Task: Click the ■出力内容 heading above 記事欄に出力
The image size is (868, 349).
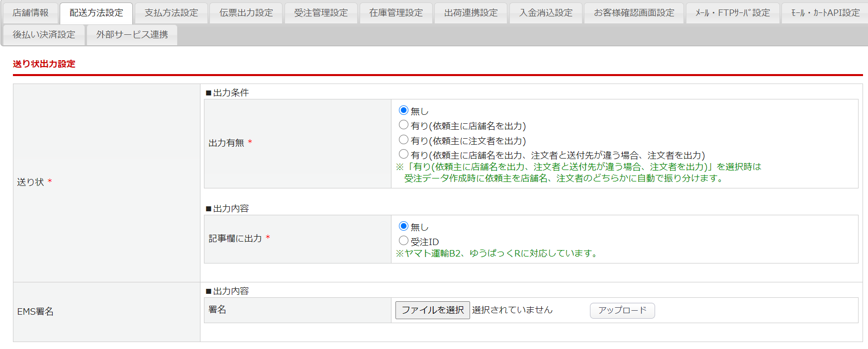Action: click(x=227, y=209)
